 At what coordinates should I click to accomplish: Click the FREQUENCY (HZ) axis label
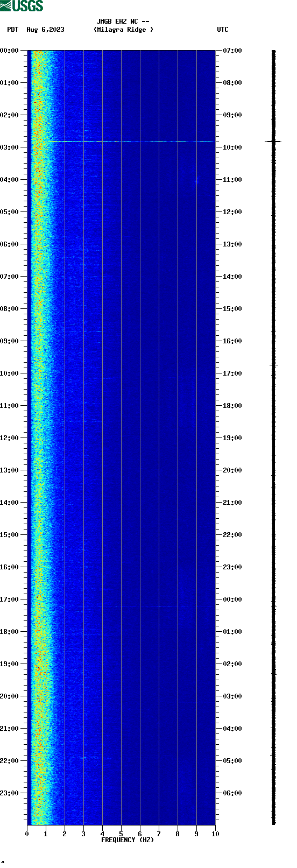128,840
